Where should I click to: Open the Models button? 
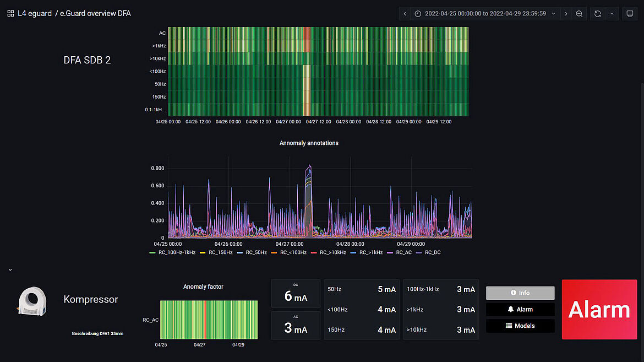(x=520, y=326)
